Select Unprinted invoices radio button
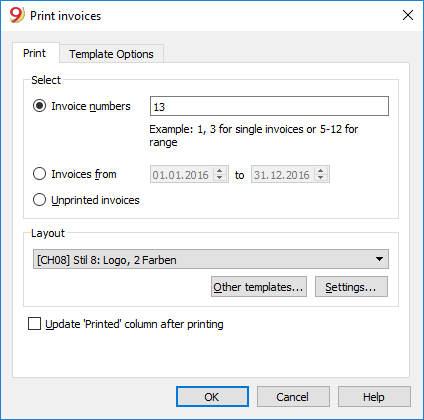The height and width of the screenshot is (420, 424). [x=39, y=200]
